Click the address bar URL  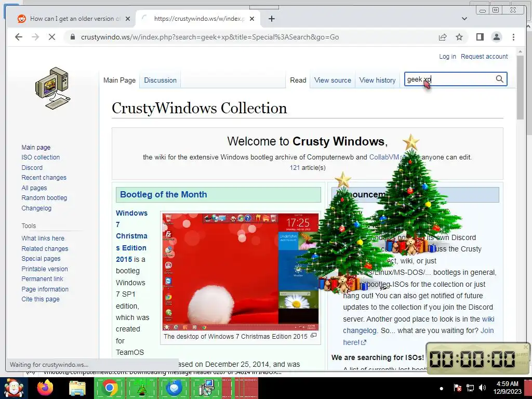tap(210, 37)
